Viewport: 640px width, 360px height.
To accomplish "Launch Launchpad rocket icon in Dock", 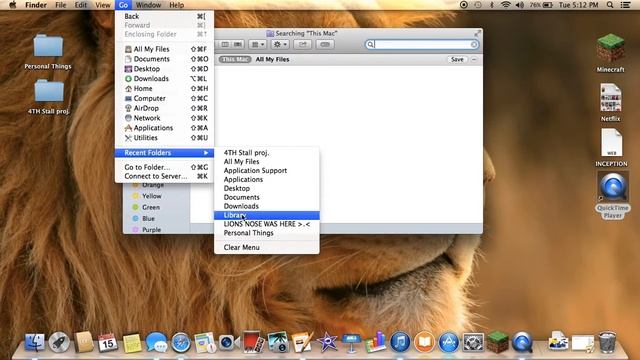I will coord(59,342).
